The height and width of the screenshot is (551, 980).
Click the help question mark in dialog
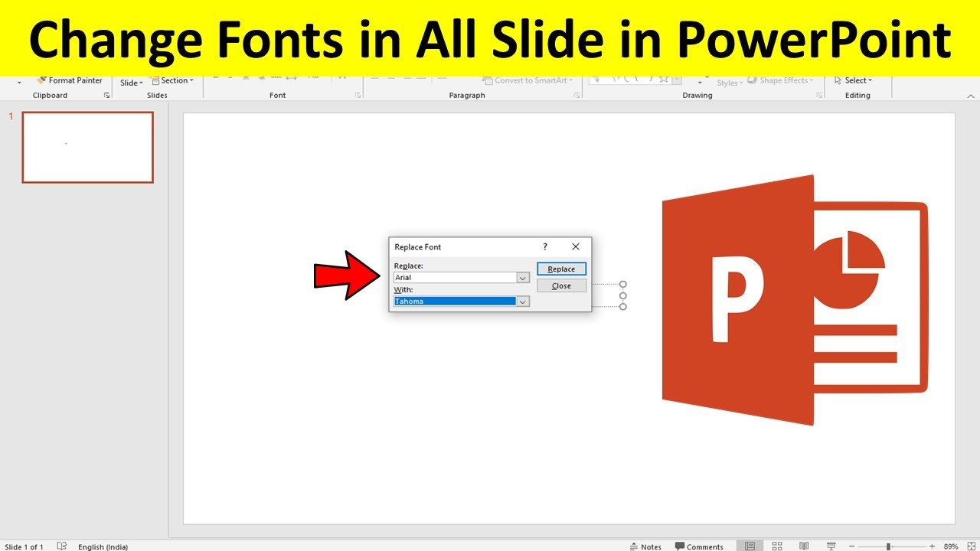545,246
